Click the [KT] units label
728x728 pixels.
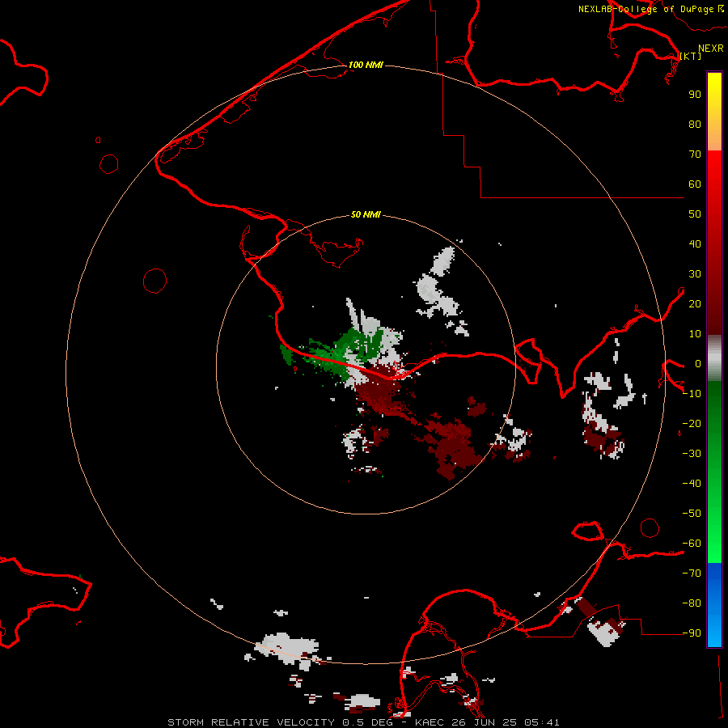691,56
